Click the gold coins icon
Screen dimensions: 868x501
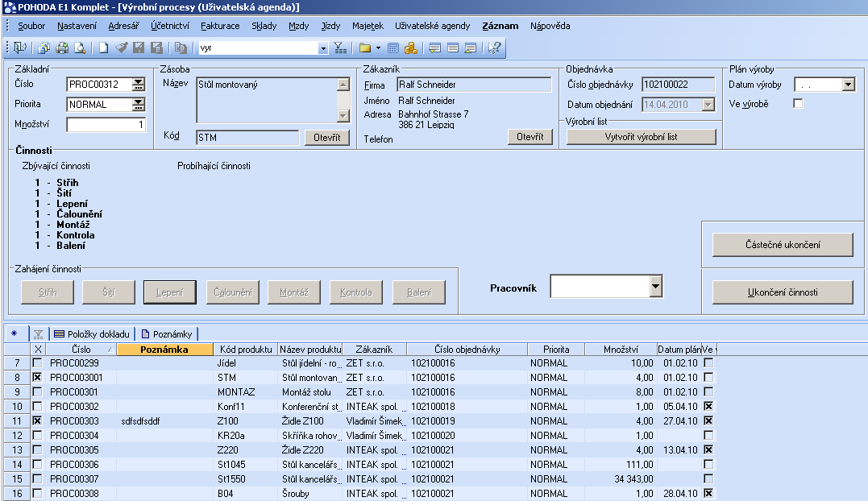coord(411,48)
